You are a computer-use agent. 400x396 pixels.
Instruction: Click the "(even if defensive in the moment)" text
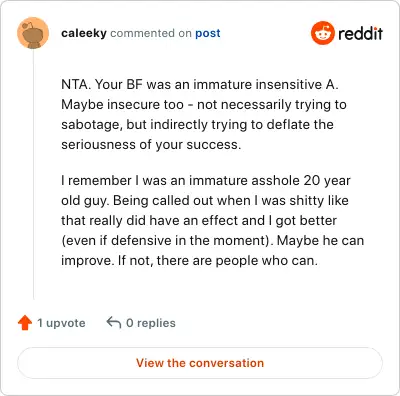[x=167, y=241]
